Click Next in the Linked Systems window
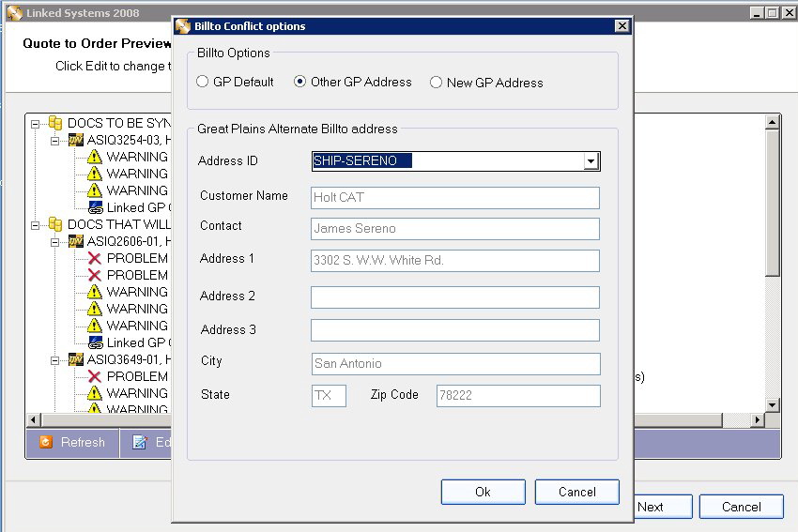 663,507
